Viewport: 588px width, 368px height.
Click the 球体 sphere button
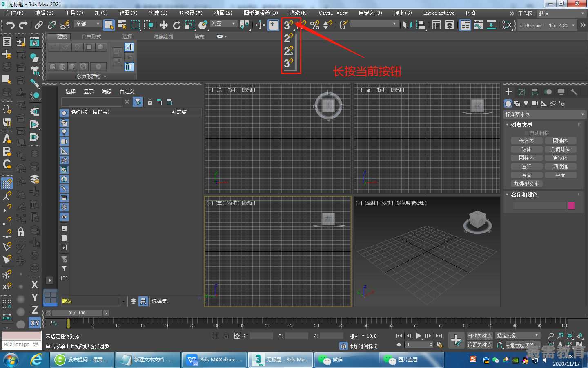[526, 149]
